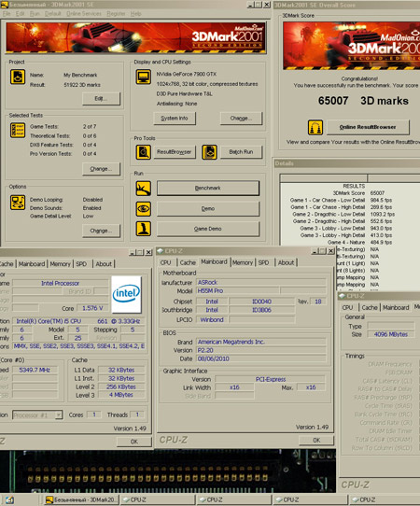Click the Intel logo in CPU-Z
Viewport: 420px width, 506px height.
point(126,294)
